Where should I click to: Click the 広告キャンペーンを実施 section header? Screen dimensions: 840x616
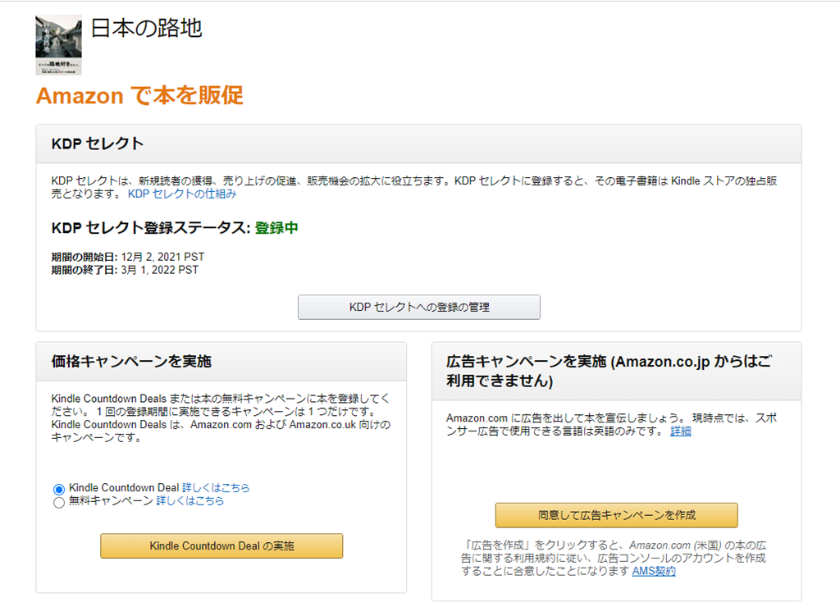coord(617,372)
